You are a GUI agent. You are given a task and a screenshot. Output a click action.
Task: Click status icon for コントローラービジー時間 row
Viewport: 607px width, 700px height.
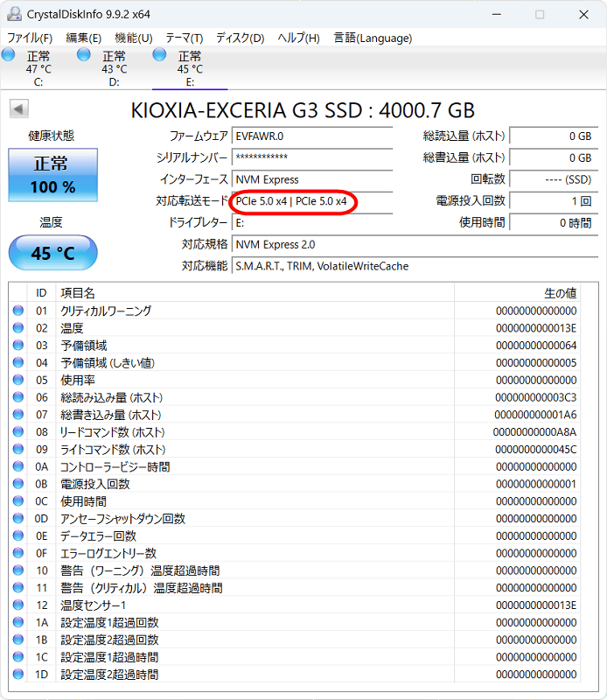pyautogui.click(x=17, y=466)
